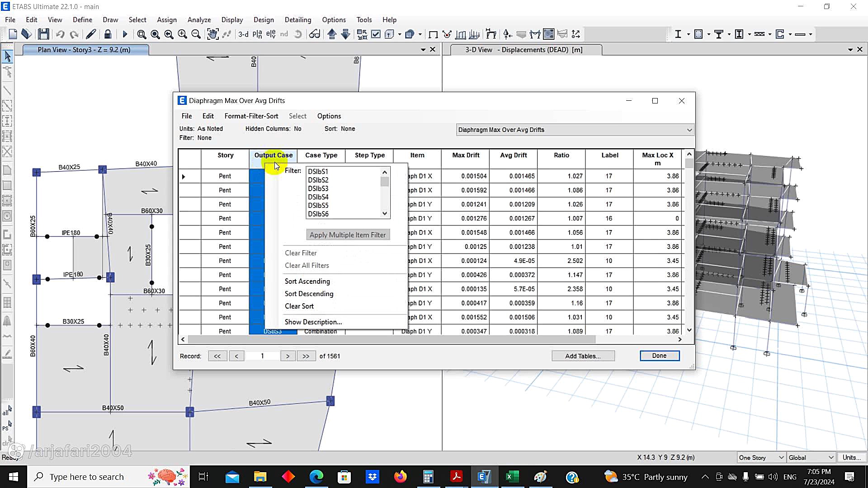Viewport: 868px width, 488px height.
Task: Go to the last record with >> button
Action: point(306,356)
